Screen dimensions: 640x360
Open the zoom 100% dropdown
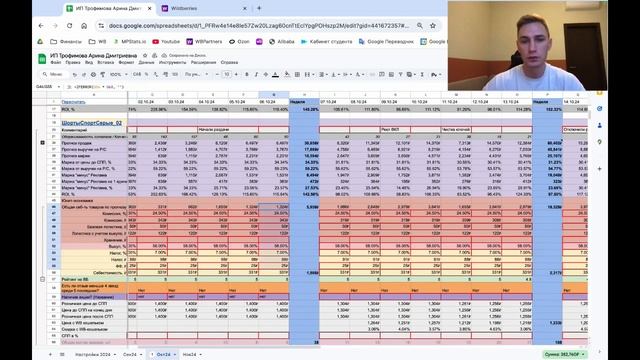(x=118, y=75)
